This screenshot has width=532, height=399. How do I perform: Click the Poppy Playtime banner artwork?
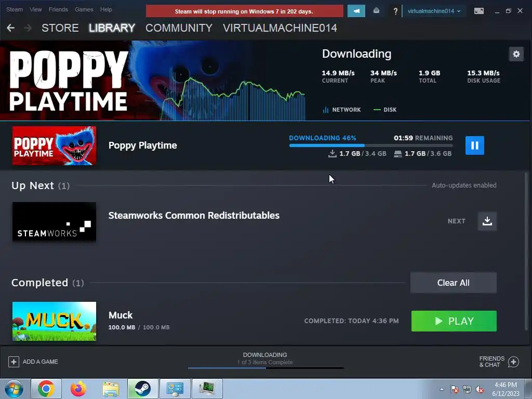click(x=153, y=81)
